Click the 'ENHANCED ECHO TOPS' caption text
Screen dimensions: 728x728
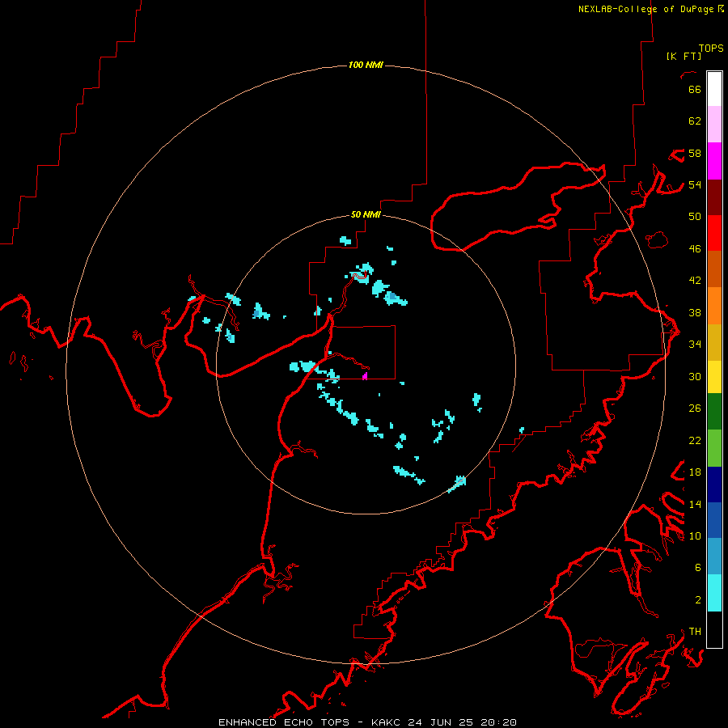click(x=284, y=722)
